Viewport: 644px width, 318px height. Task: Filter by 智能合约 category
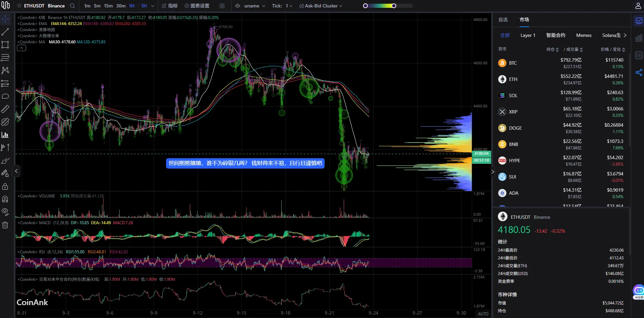[556, 35]
